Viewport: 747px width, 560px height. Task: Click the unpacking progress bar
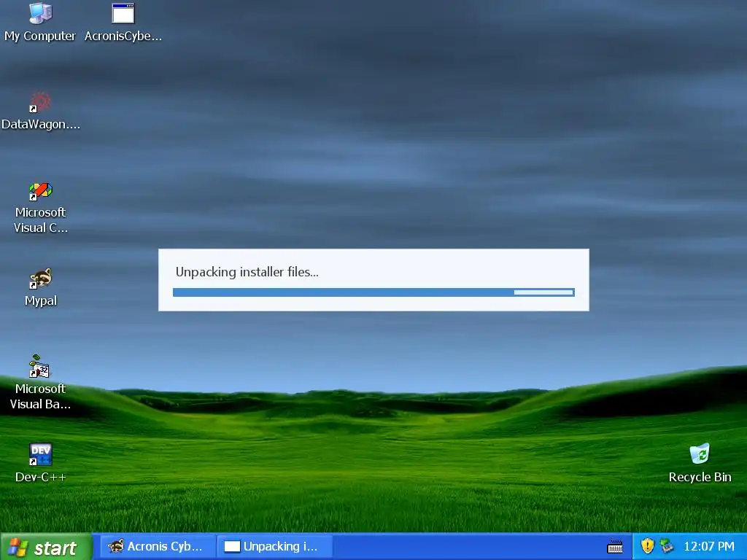click(373, 292)
